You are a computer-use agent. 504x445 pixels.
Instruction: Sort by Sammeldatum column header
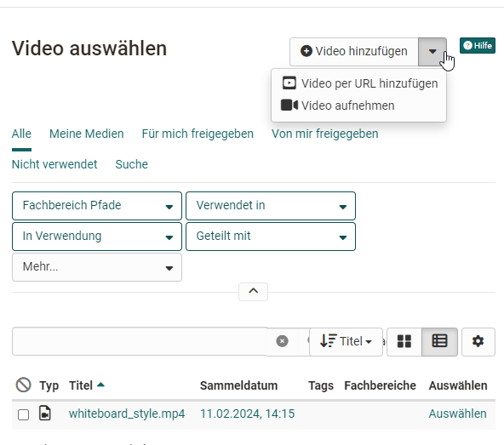point(238,385)
